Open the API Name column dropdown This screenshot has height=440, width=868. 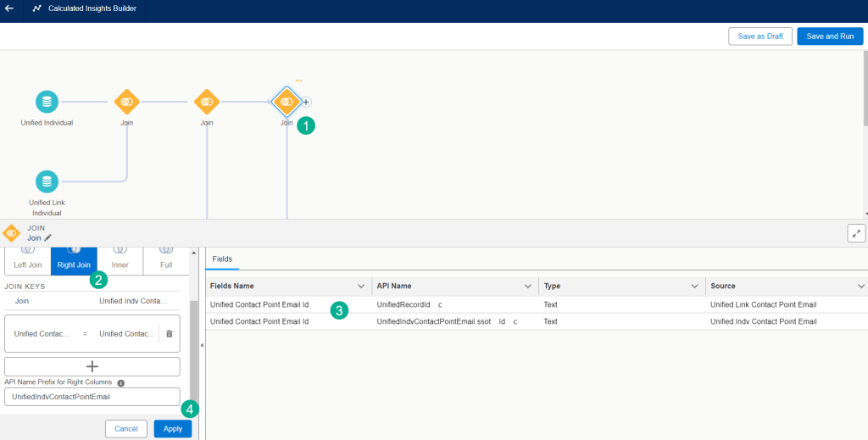point(528,286)
